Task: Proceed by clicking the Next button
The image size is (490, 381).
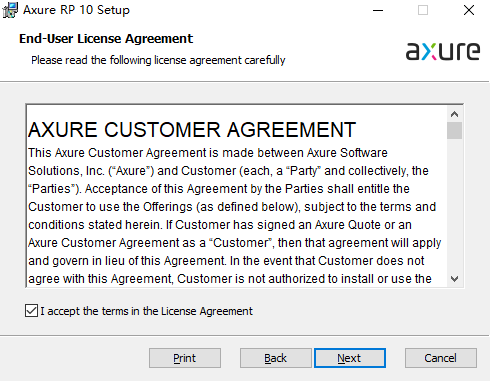Action: click(x=350, y=358)
